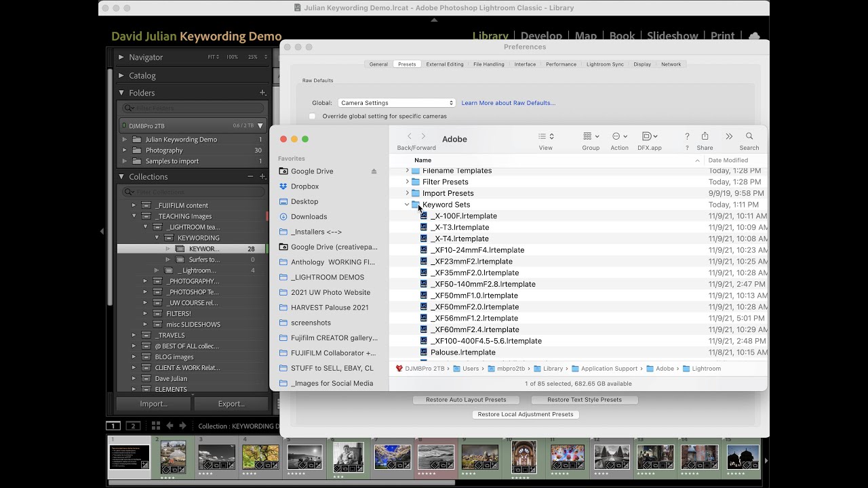
Task: Select second window 2 display button
Action: point(134,426)
